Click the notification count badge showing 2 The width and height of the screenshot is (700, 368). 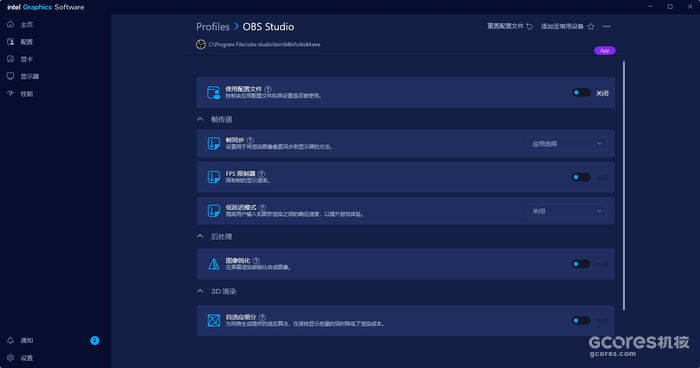95,340
